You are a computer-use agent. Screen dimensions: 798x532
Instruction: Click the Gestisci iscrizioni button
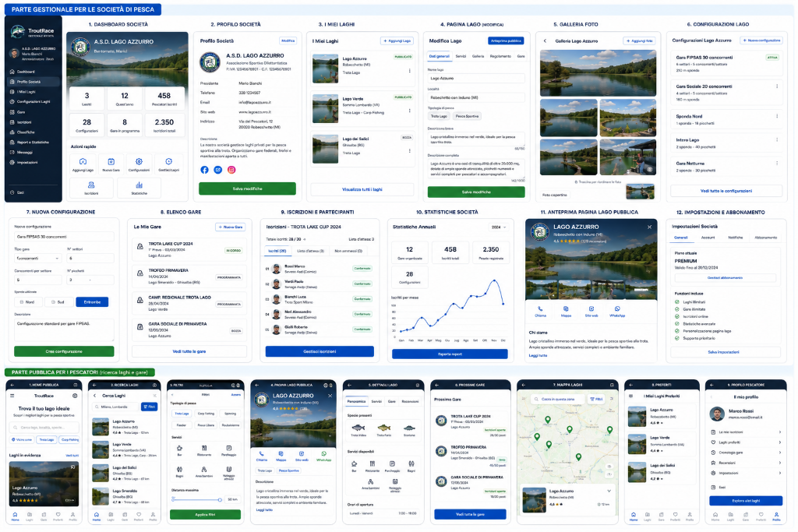tap(320, 351)
